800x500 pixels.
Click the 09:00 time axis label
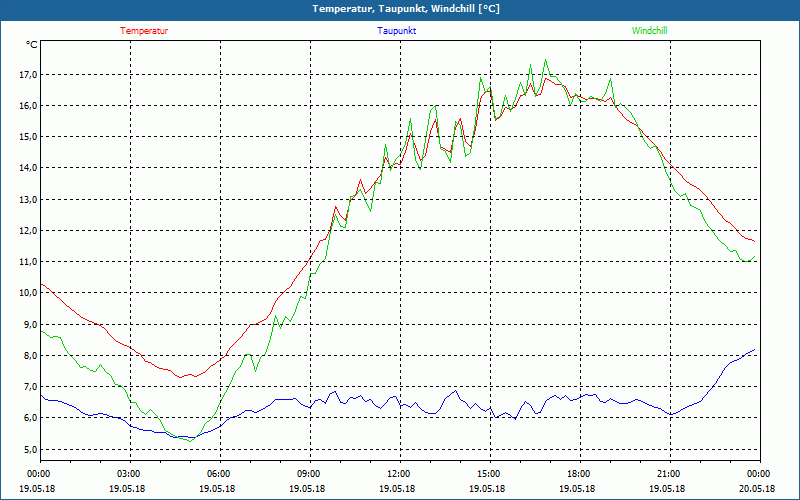tap(310, 474)
